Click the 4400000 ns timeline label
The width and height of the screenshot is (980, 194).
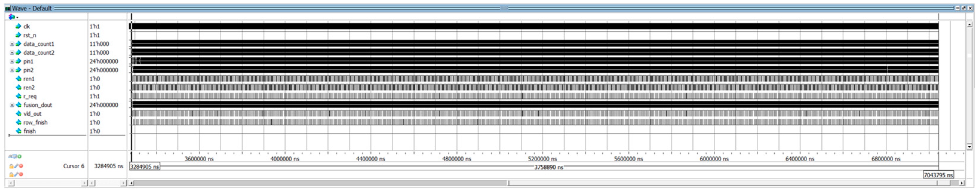371,159
